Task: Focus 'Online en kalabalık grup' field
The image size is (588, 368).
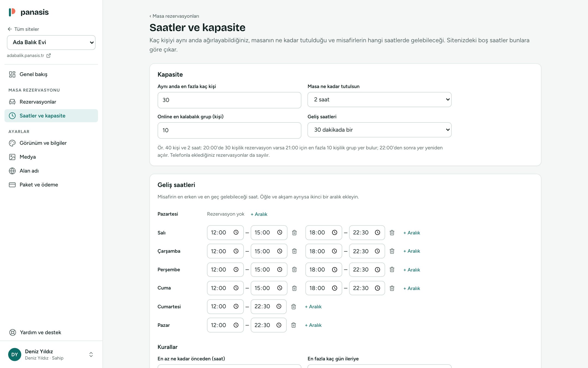Action: tap(229, 130)
